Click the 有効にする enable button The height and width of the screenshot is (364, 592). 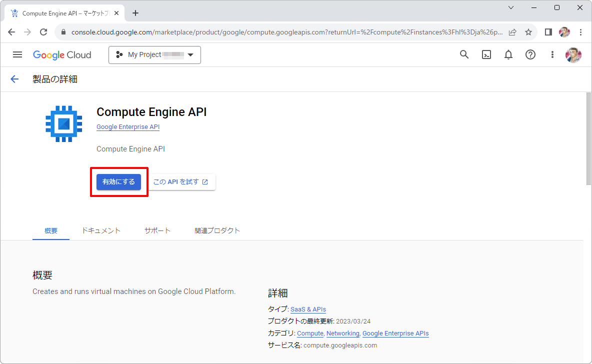click(x=118, y=182)
